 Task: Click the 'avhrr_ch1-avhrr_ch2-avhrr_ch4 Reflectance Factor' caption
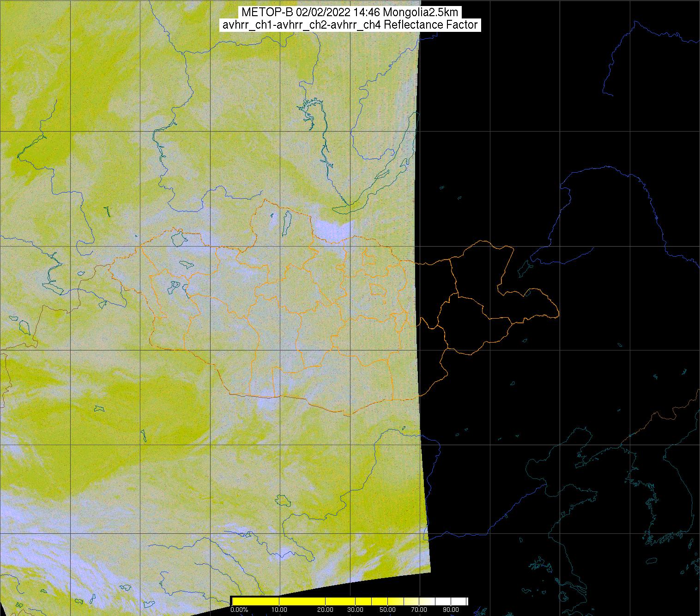(350, 25)
